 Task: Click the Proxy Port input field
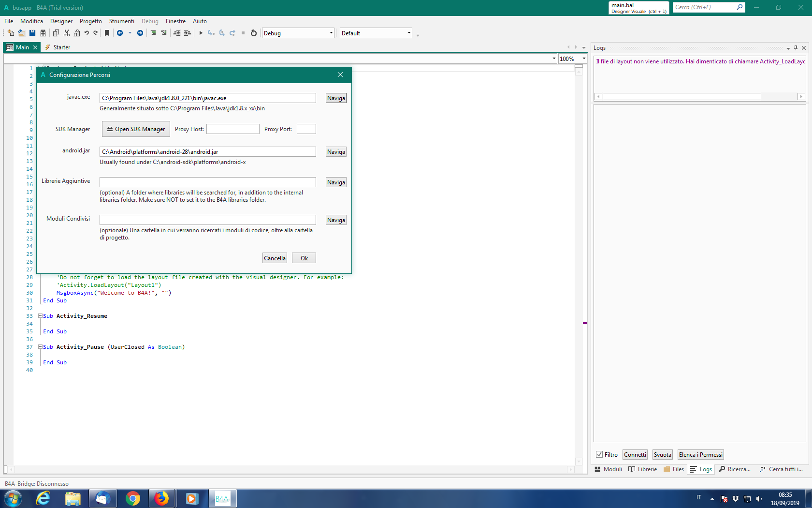tap(306, 129)
